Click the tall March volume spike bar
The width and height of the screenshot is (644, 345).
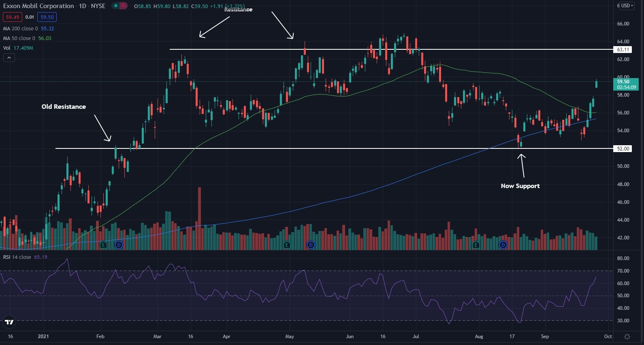click(x=199, y=218)
